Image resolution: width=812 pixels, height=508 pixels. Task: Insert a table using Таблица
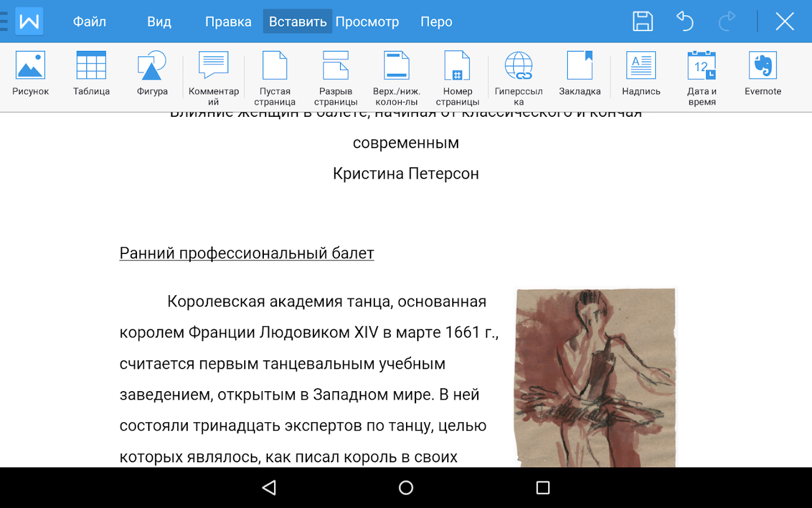click(x=91, y=74)
